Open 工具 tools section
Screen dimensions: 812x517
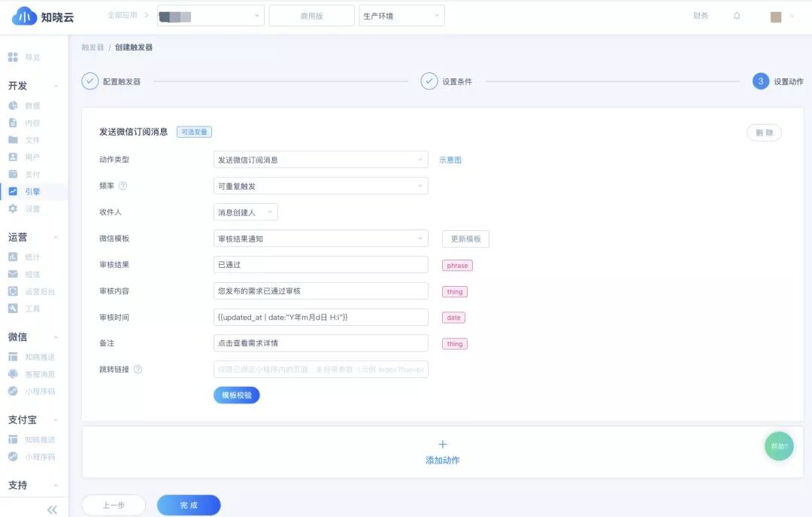(24, 309)
